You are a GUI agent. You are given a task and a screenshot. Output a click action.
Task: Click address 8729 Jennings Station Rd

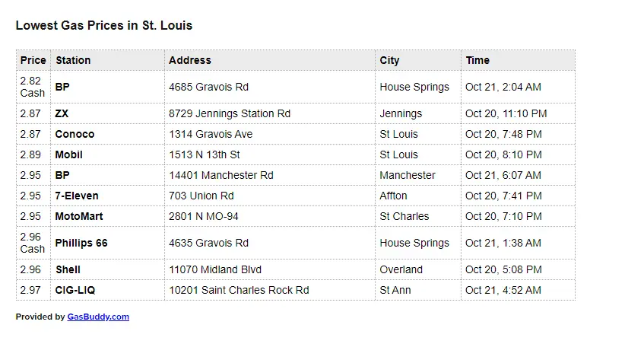coord(230,113)
